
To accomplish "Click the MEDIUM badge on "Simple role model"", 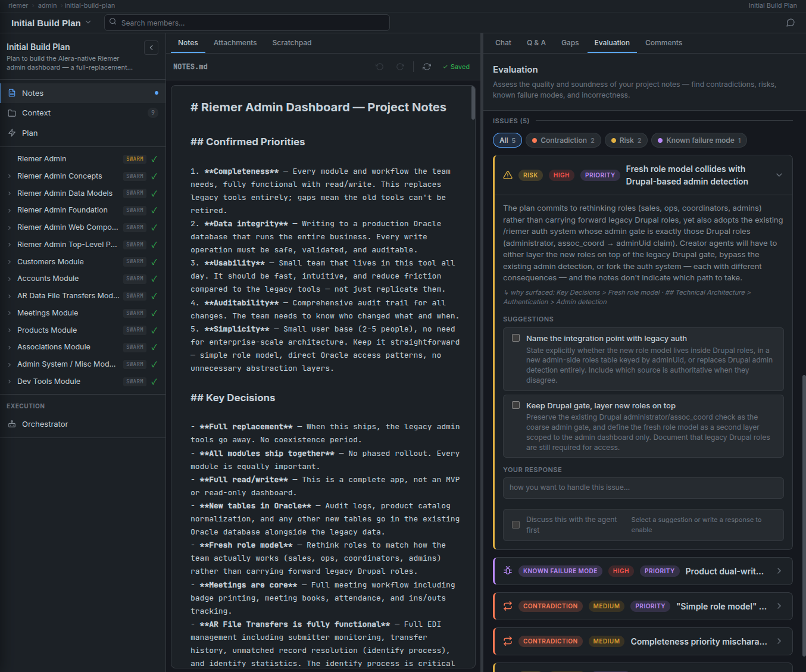I will click(x=606, y=606).
